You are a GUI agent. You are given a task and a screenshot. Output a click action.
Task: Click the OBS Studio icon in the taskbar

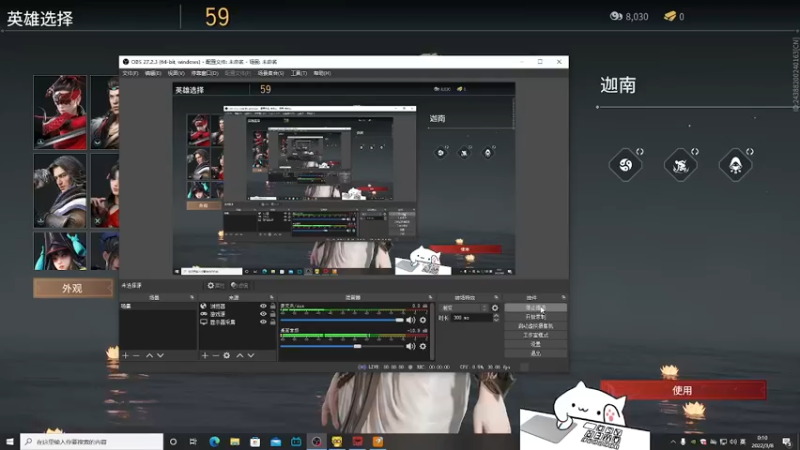pos(316,441)
